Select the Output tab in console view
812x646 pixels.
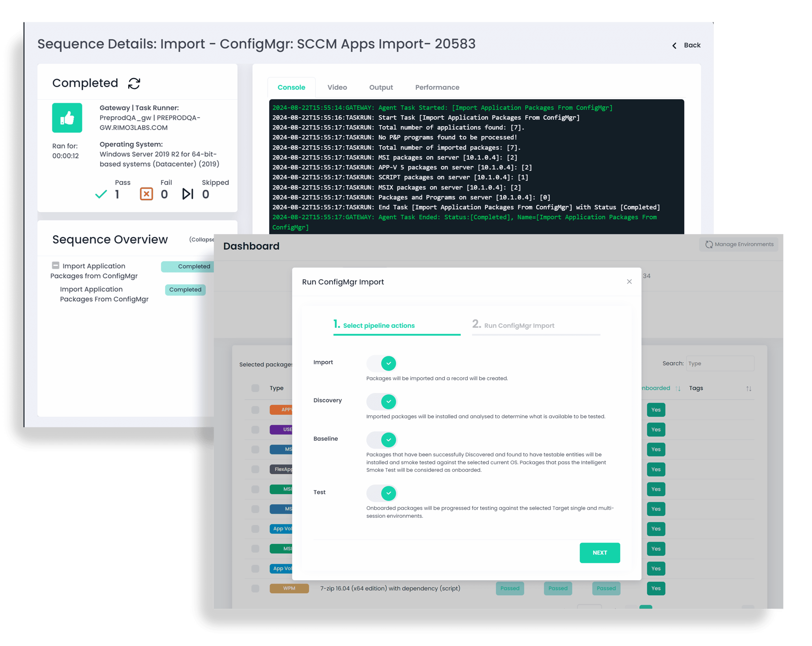point(381,86)
